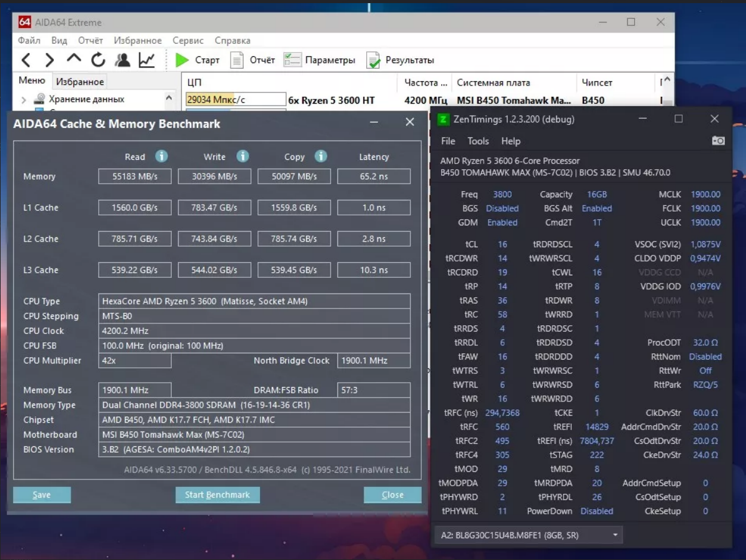Screen dimensions: 746x560
Task: Open the AIDA64 graph icon
Action: point(147,60)
